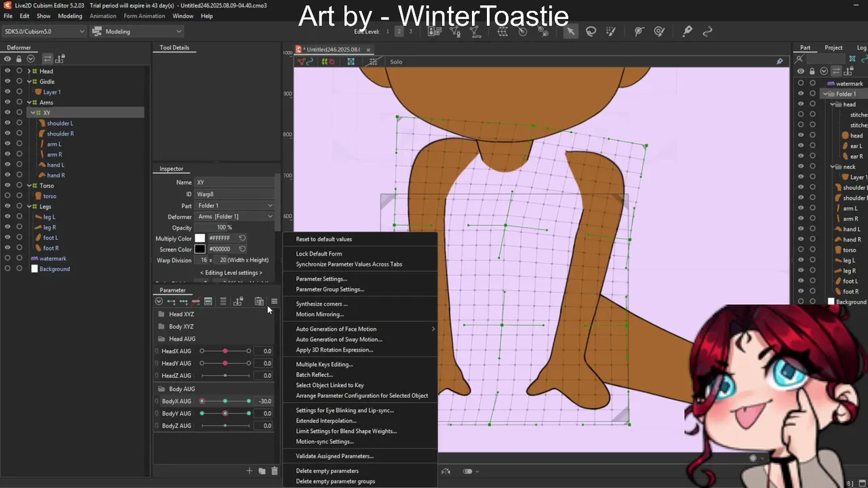The width and height of the screenshot is (868, 488).
Task: Click the pin icon on the canvas bar
Action: [x=779, y=62]
